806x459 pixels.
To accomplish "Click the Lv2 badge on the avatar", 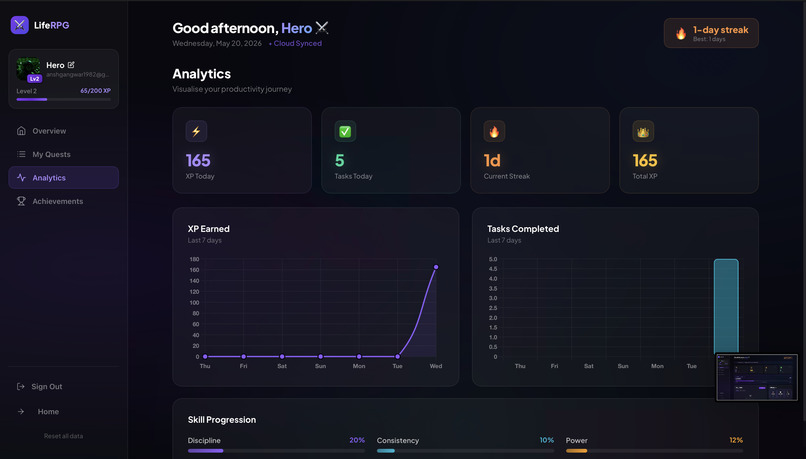I will tap(34, 79).
